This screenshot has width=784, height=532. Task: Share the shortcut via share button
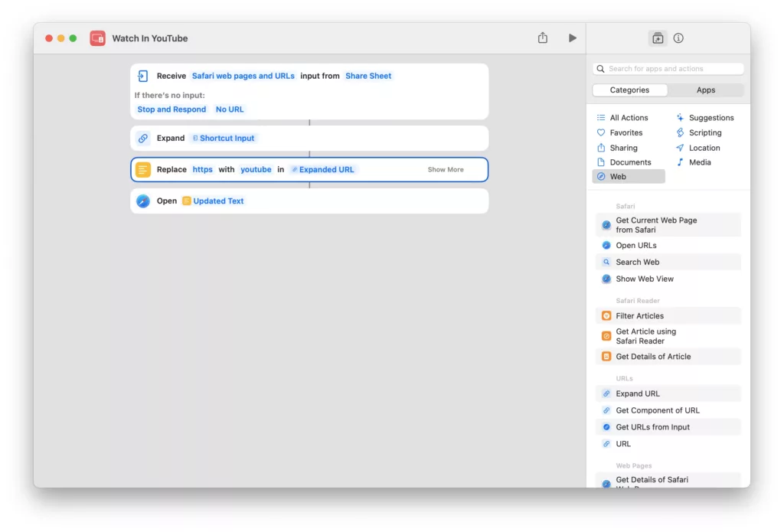[543, 38]
